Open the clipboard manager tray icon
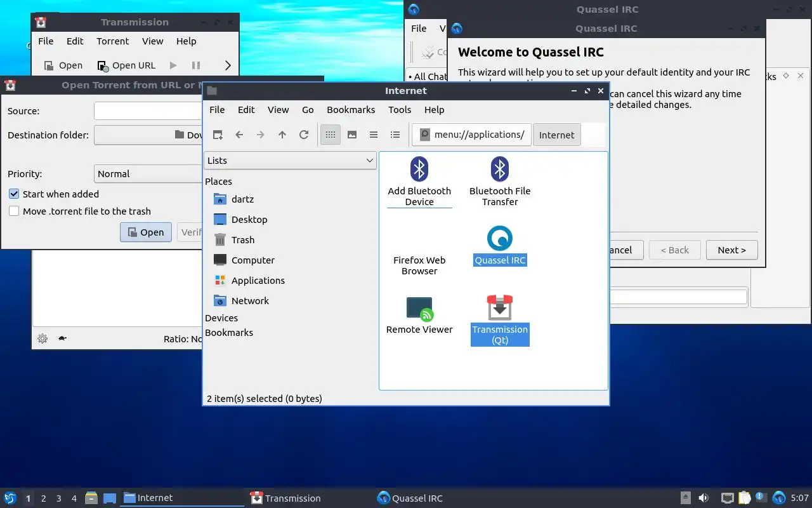The image size is (812, 508). point(745,498)
